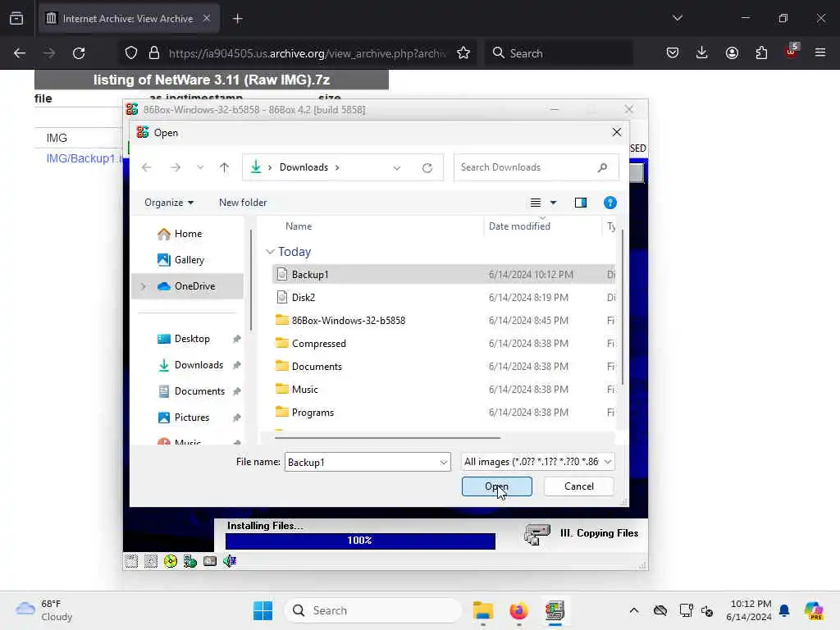Image resolution: width=840 pixels, height=630 pixels.
Task: Toggle the preview pane button
Action: (x=581, y=203)
